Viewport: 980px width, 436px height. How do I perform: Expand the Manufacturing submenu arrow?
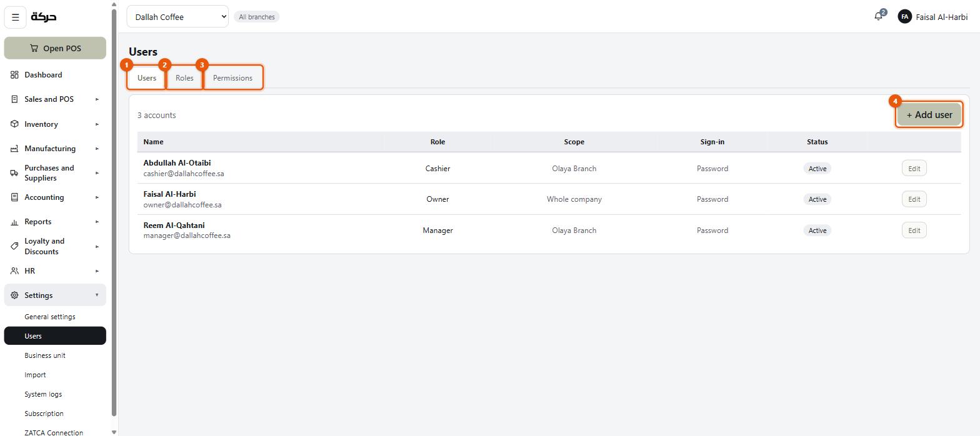point(97,149)
